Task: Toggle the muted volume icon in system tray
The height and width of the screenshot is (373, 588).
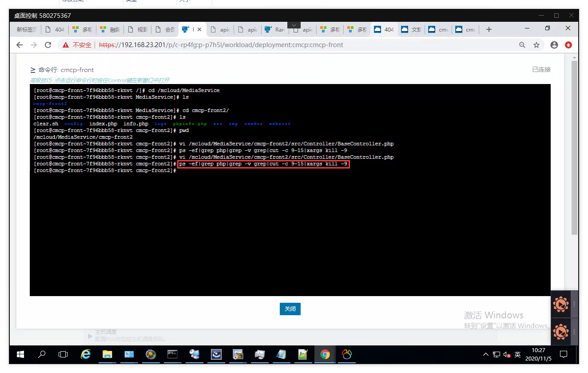Action: click(x=507, y=355)
